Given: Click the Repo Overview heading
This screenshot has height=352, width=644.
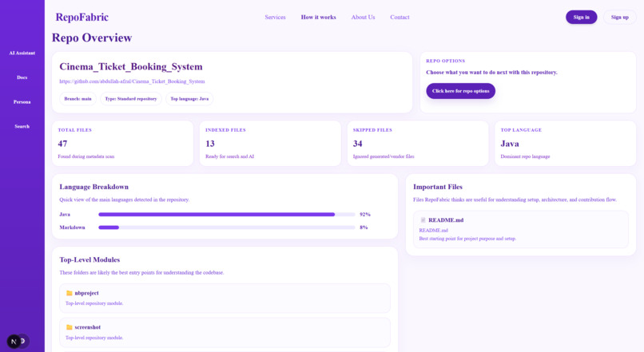Looking at the screenshot, I should [92, 38].
